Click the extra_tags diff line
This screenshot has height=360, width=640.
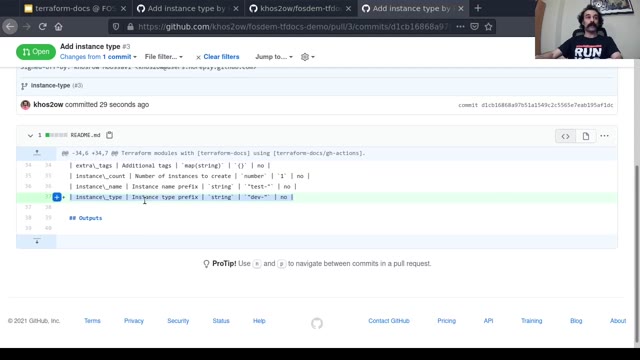[316, 165]
